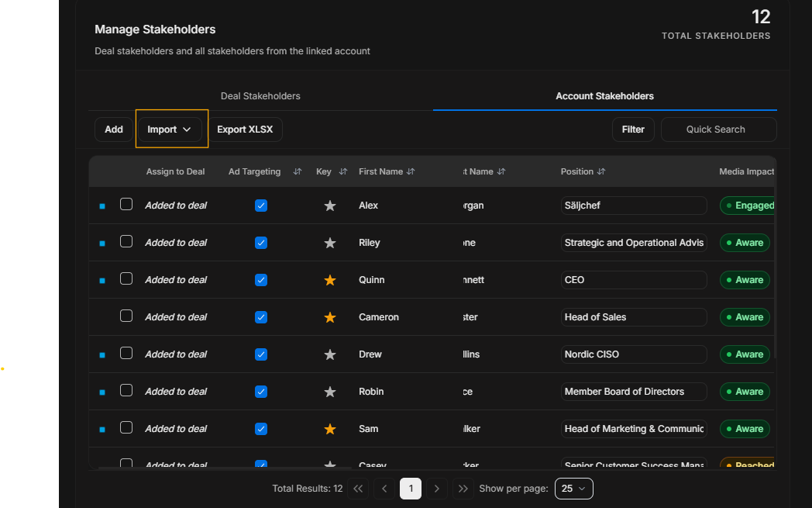
Task: Click blue indicator square in Alex row
Action: (102, 206)
